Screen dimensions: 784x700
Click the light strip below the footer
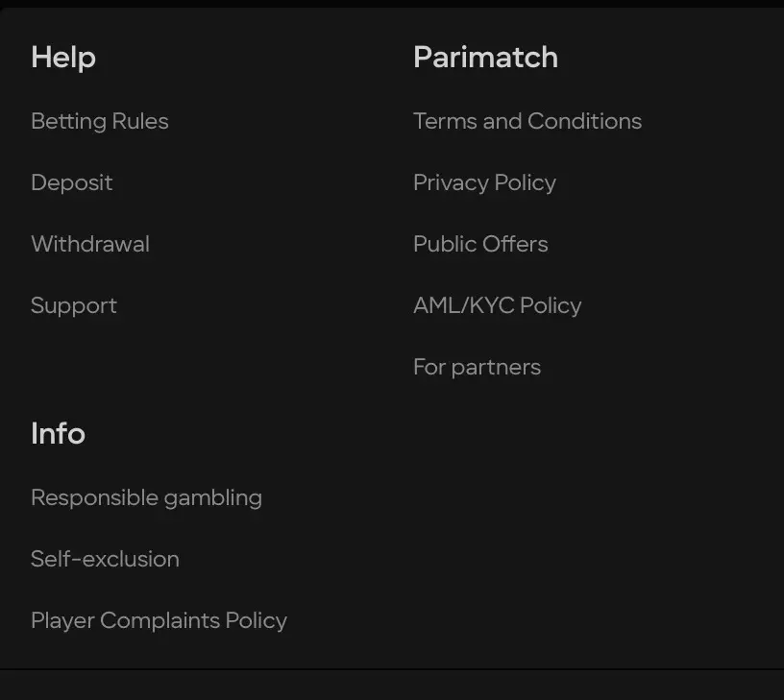[x=392, y=687]
